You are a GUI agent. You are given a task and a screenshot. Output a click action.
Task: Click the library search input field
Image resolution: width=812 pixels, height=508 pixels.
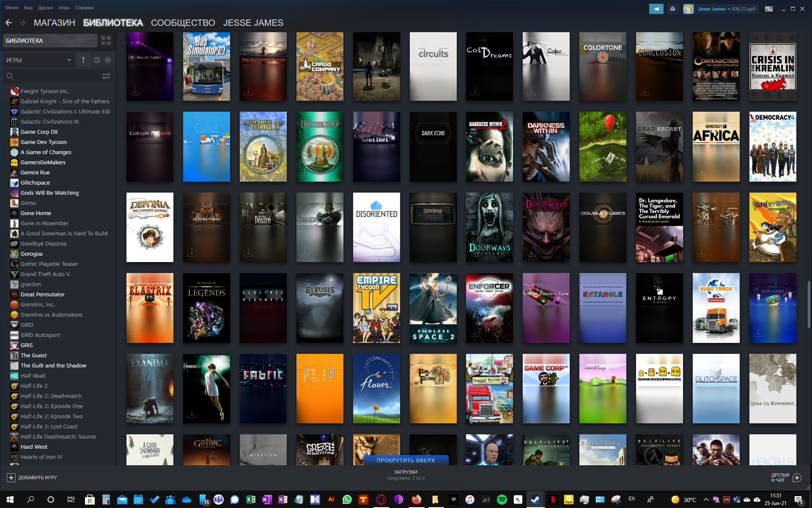tap(58, 76)
